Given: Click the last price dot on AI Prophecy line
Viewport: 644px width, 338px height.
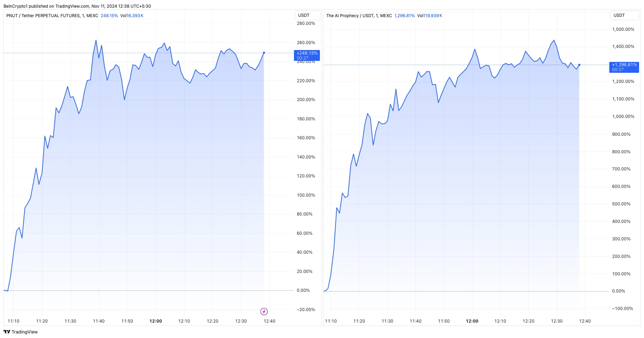Looking at the screenshot, I should [x=579, y=65].
